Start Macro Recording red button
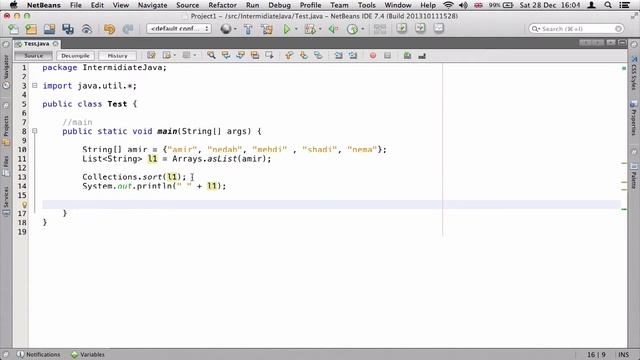 (x=373, y=56)
